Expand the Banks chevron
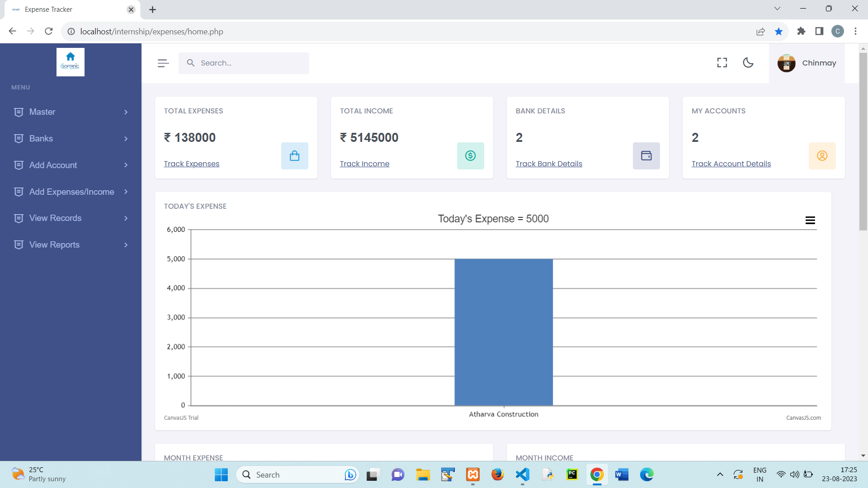 point(126,139)
